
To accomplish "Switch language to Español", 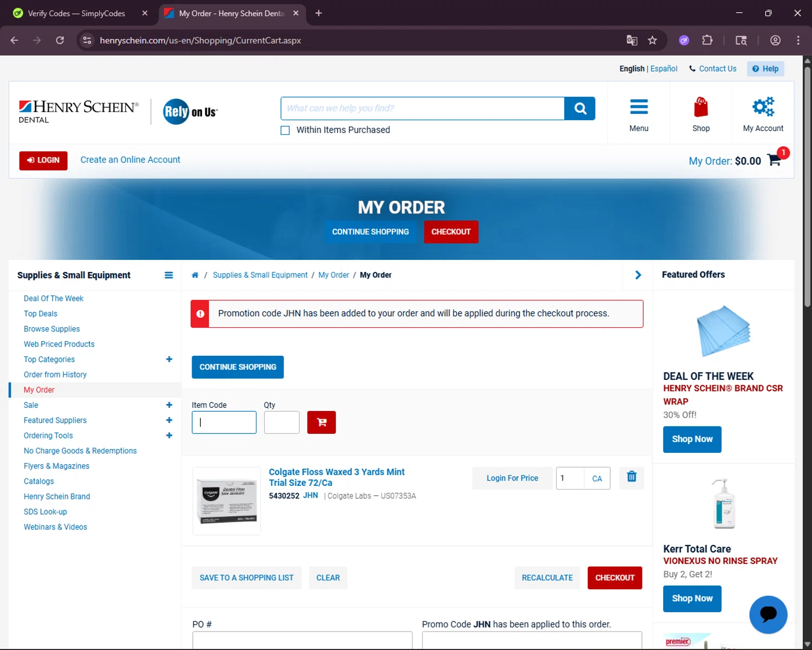I will [x=664, y=69].
